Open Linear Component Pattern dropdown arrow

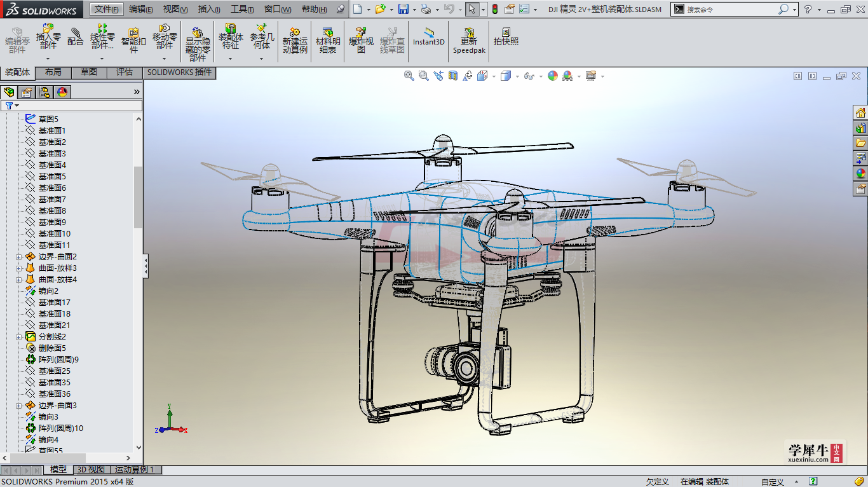(102, 58)
